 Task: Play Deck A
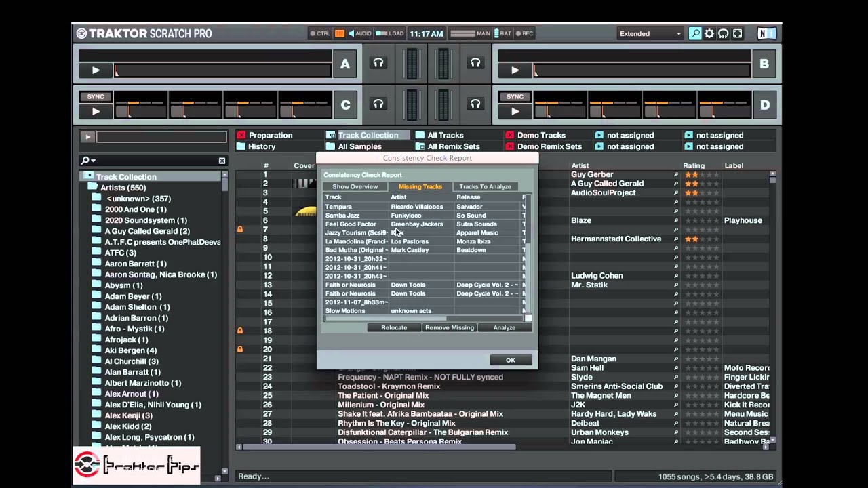click(x=96, y=70)
